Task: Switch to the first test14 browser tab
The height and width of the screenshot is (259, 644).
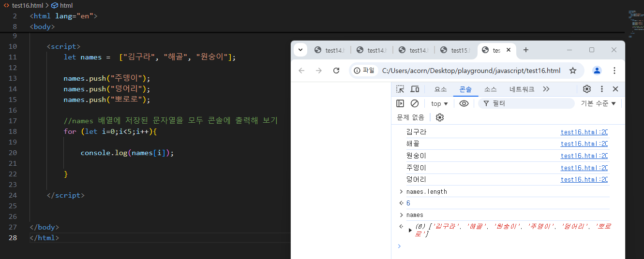Action: 330,50
